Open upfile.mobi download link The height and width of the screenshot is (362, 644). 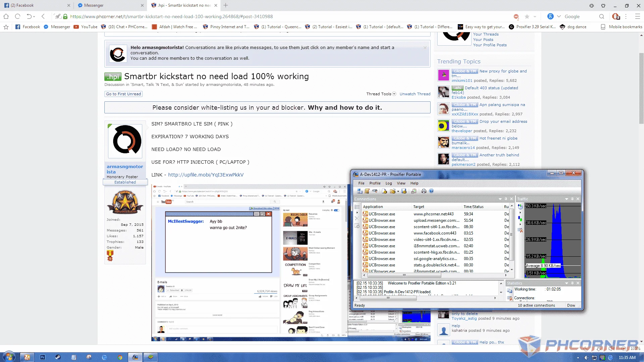(x=206, y=175)
